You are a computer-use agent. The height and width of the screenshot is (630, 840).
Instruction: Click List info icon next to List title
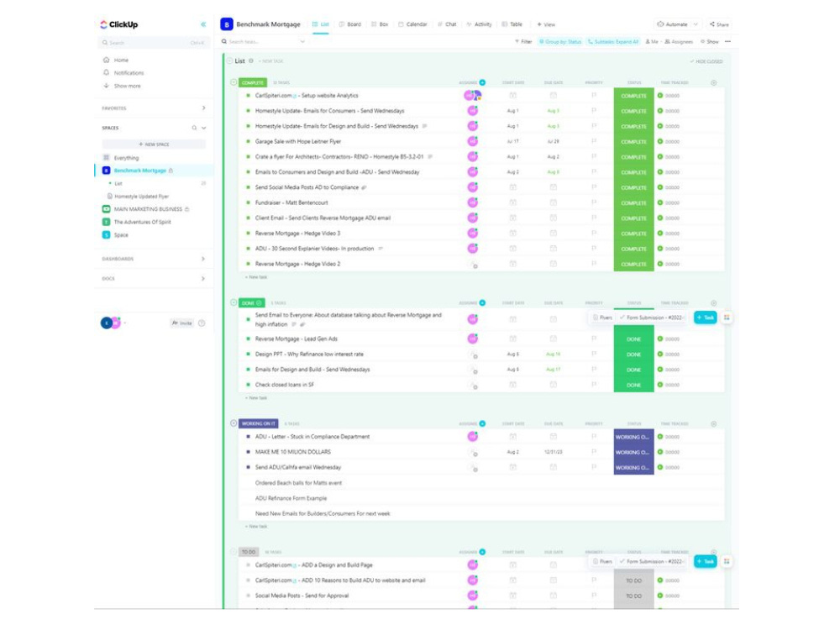point(250,61)
